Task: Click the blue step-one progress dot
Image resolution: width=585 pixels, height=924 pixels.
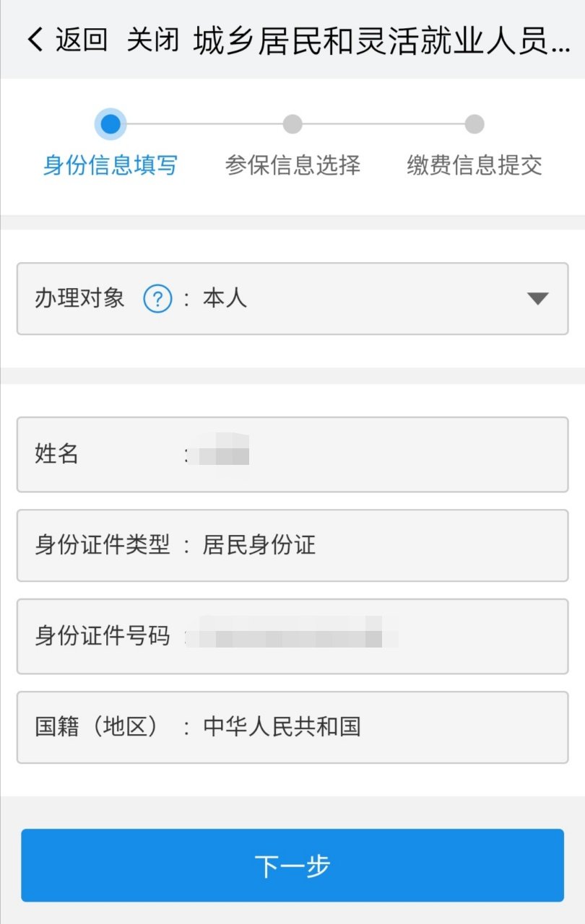Action: coord(110,124)
